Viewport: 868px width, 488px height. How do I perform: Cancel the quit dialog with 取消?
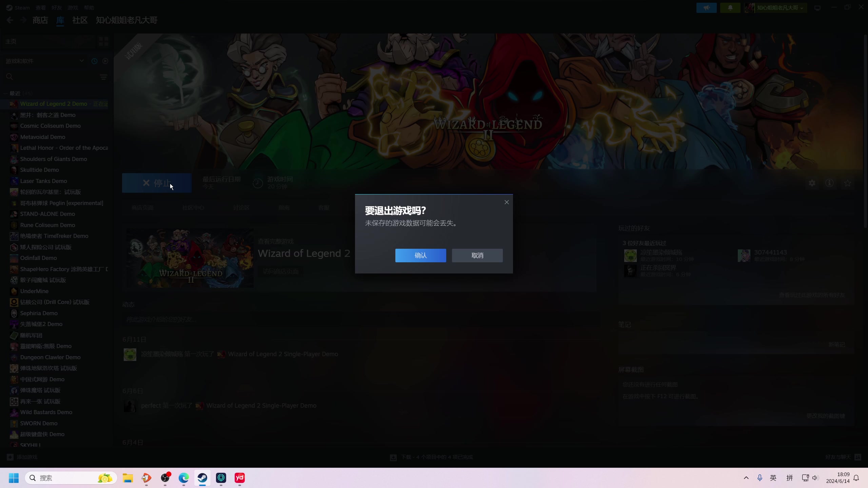tap(477, 255)
